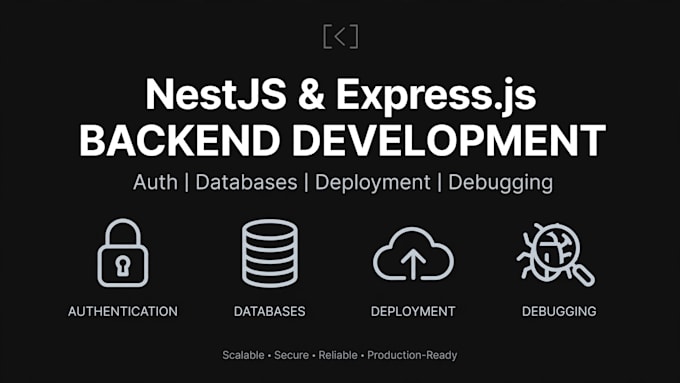The width and height of the screenshot is (680, 383).
Task: Click Production-Ready in footer tagline
Action: click(x=412, y=355)
